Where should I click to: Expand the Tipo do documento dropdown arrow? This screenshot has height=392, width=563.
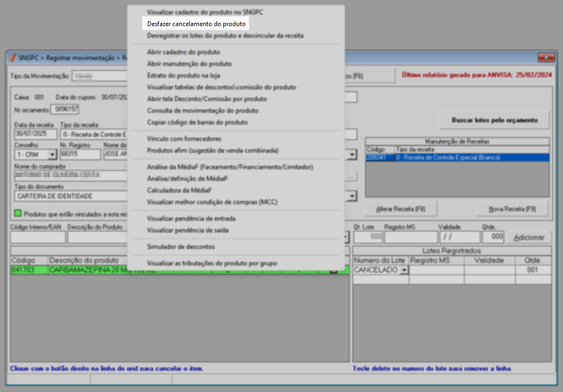(351, 196)
